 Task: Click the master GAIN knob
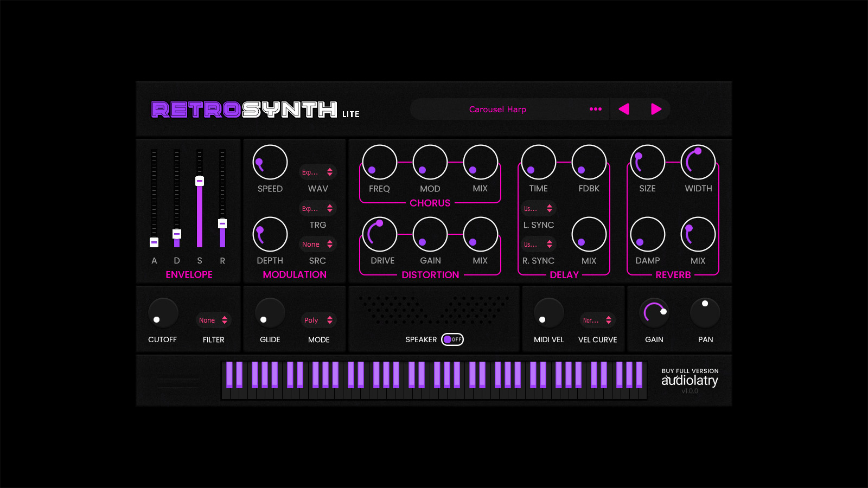tap(654, 313)
